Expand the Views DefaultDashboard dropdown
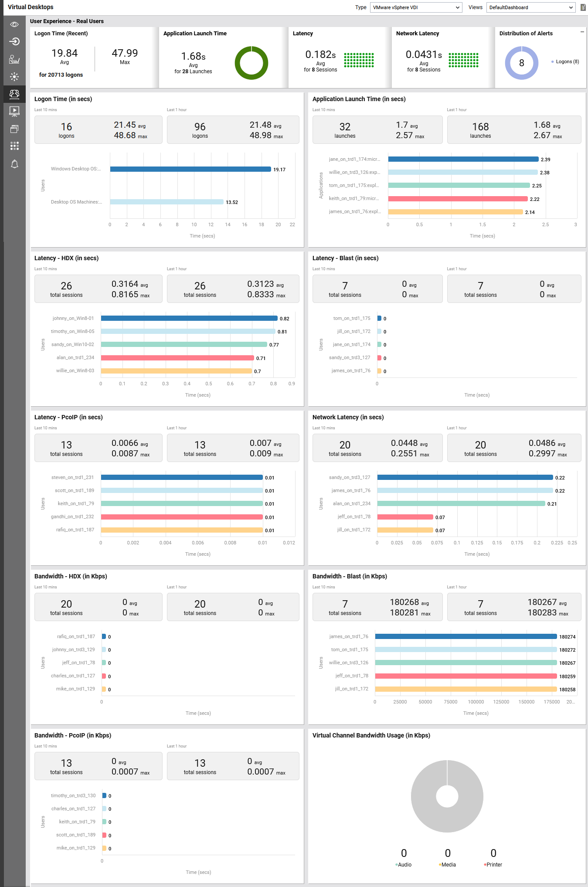This screenshot has height=887, width=588. [x=530, y=7]
